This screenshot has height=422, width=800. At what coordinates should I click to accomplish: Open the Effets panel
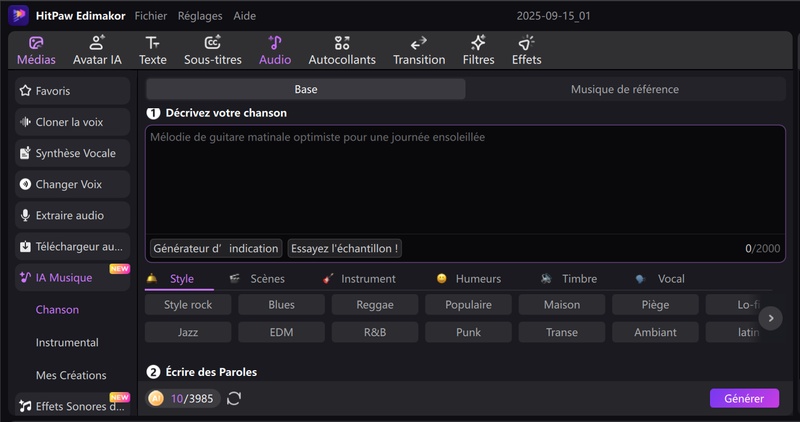pos(526,43)
